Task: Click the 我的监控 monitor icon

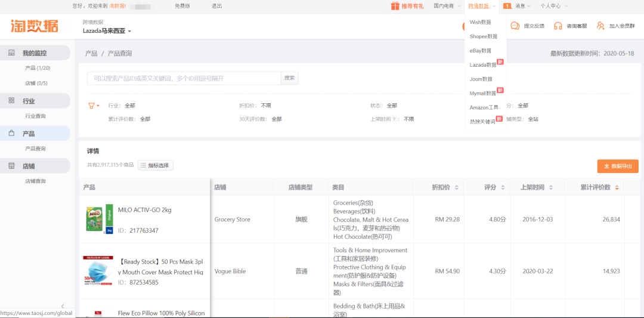Action: [x=12, y=53]
